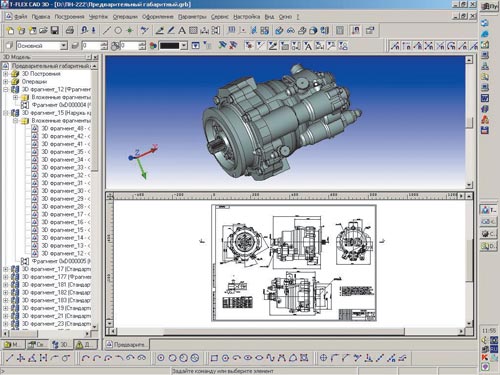Image resolution: width=500 pixels, height=375 pixels.
Task: Click the first arc tool in the bottom toolbar
Action: tap(85, 358)
